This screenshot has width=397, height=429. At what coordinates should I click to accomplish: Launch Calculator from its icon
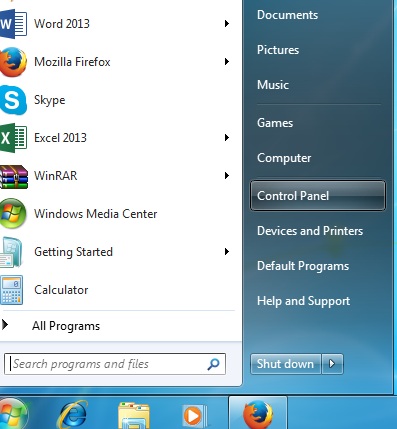[x=12, y=290]
